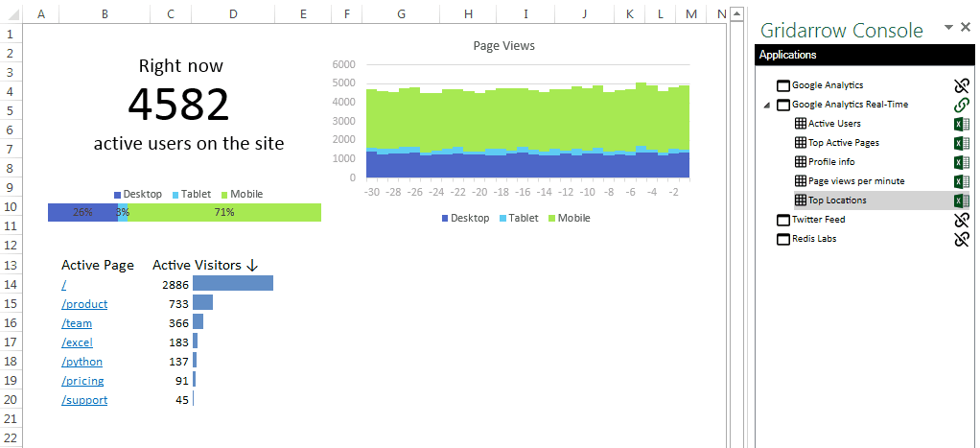The height and width of the screenshot is (448, 980).
Task: Click the window icon of Redis Labs app
Action: (x=783, y=239)
